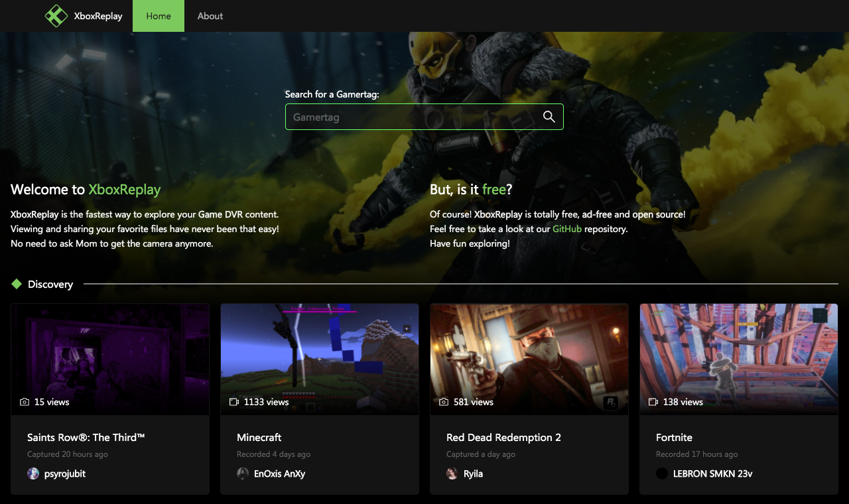This screenshot has width=849, height=504.
Task: Click psyrojubit's avatar icon
Action: point(33,473)
